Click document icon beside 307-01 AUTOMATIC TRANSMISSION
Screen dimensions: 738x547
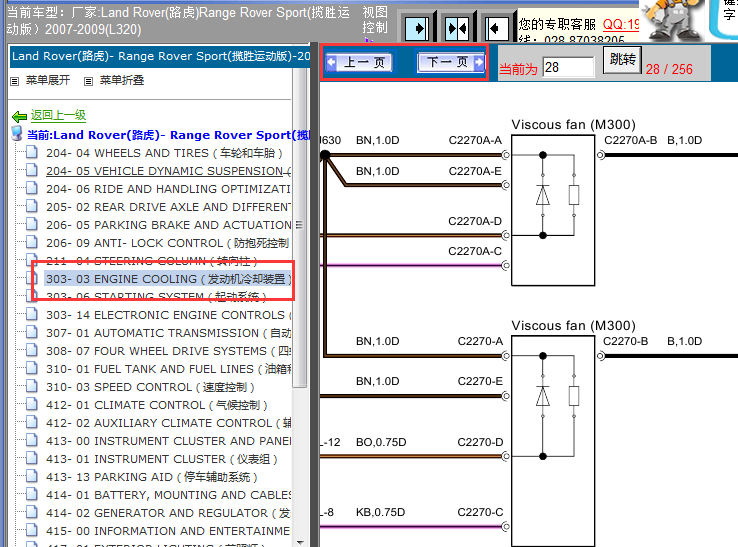tap(32, 332)
